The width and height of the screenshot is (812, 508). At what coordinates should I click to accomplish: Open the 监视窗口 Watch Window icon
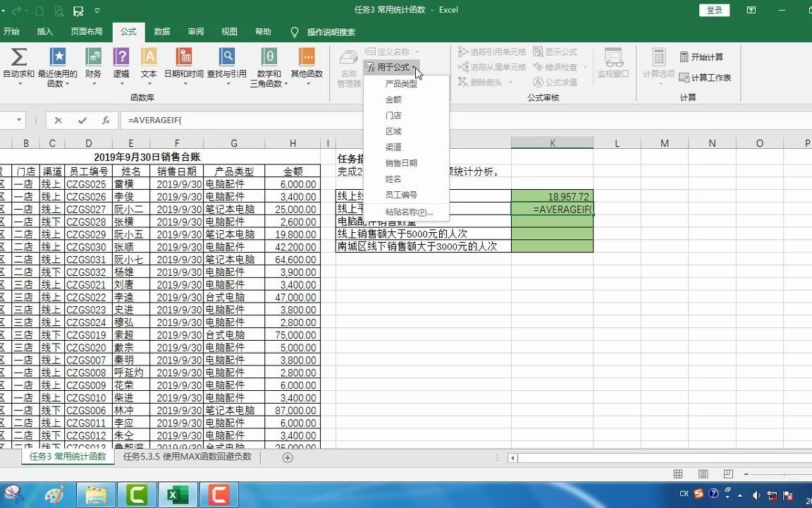[x=613, y=64]
